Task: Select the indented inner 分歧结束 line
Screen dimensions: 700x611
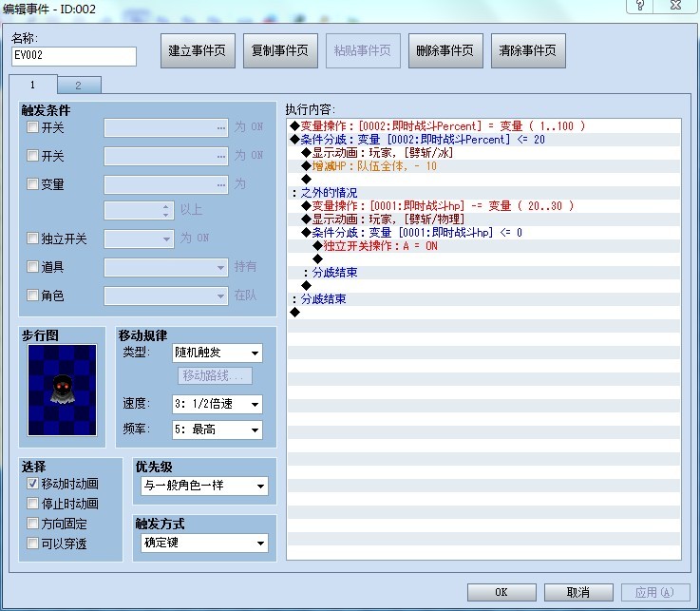Action: pos(484,273)
